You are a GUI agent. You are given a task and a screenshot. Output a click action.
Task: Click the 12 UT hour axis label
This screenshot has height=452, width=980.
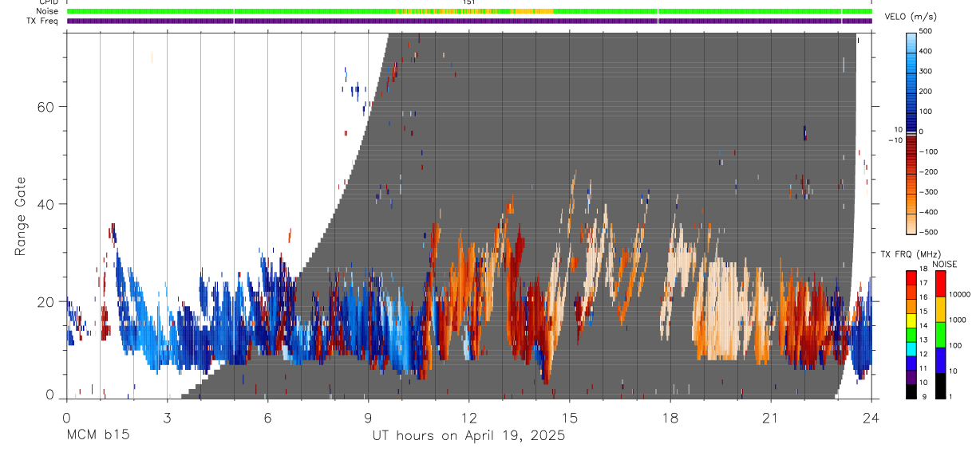469,418
